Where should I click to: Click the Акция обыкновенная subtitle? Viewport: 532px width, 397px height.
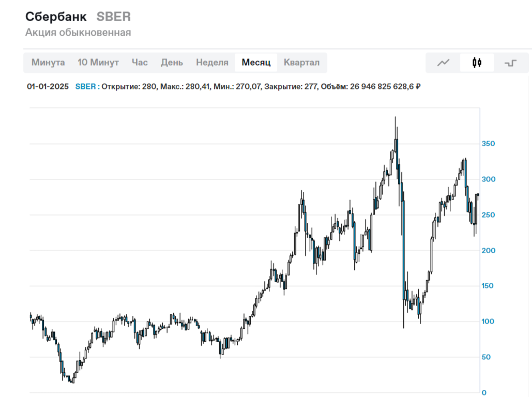click(x=78, y=33)
